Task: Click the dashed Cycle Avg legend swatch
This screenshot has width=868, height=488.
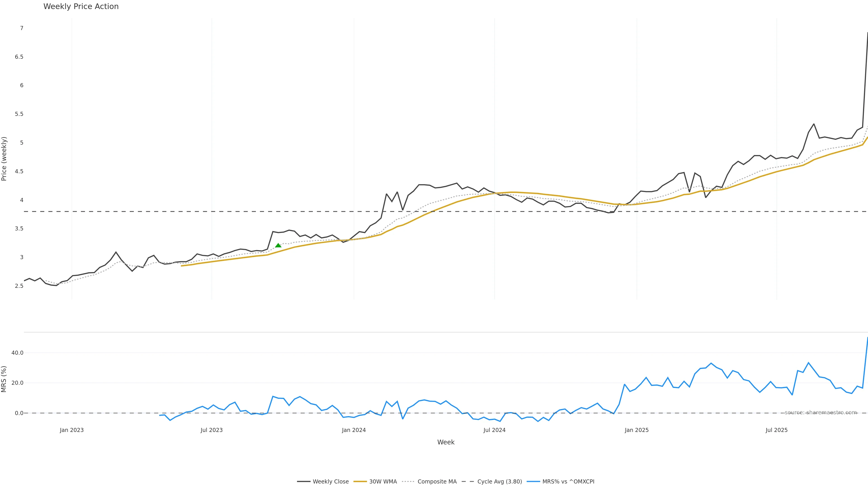Action: pos(468,482)
